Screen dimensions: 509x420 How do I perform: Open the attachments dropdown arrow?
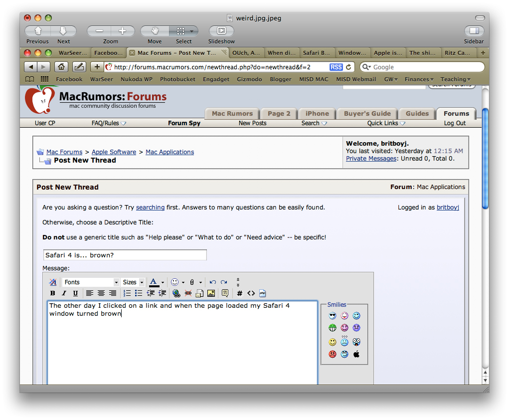pyautogui.click(x=200, y=282)
